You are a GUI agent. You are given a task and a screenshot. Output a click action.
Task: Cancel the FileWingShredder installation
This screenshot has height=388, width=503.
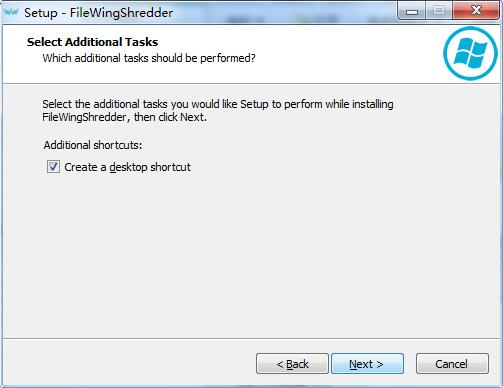[452, 364]
